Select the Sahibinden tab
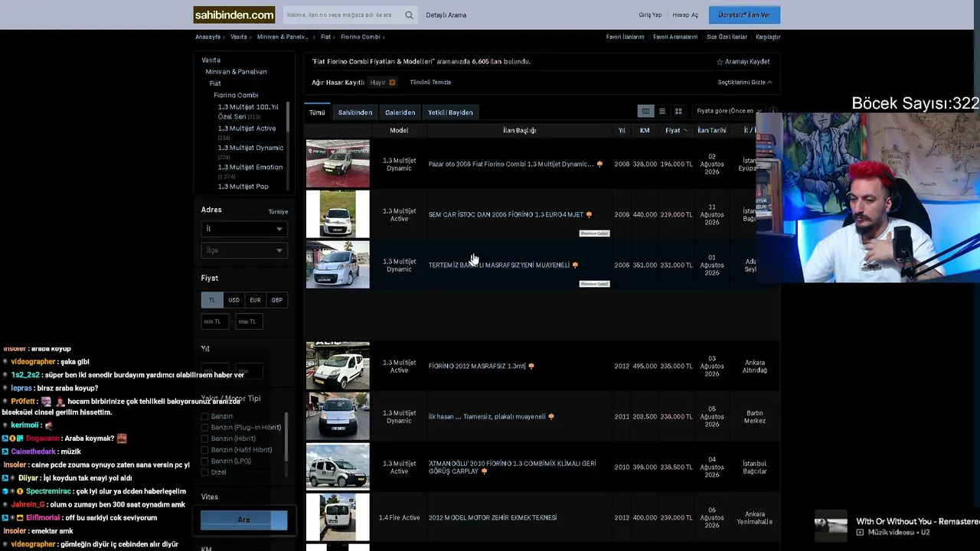Screen dimensions: 980x551 point(355,112)
